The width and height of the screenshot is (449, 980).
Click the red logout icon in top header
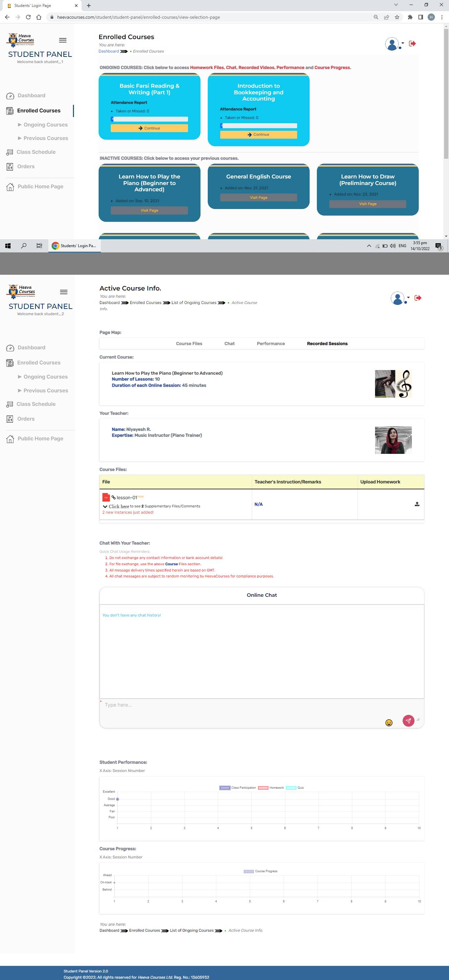(x=412, y=44)
